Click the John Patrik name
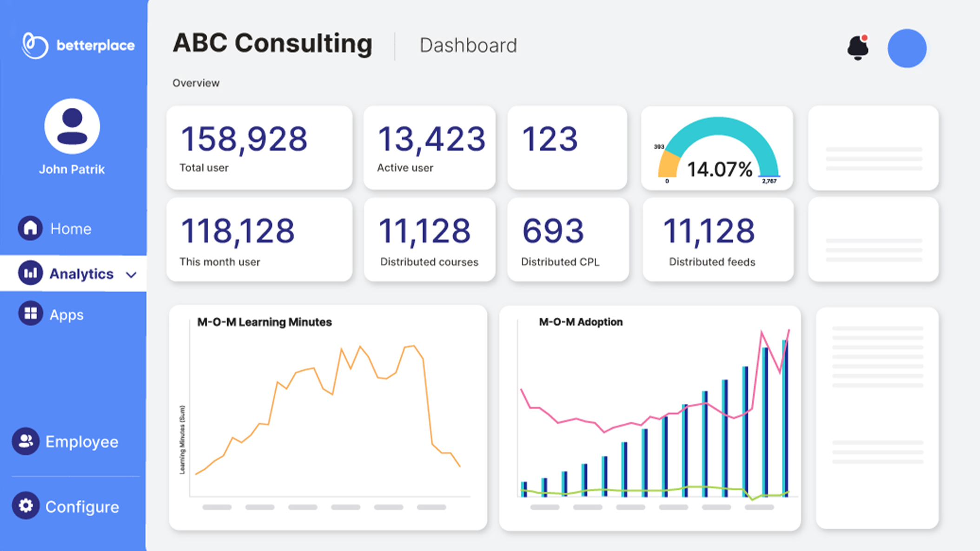The width and height of the screenshot is (980, 551). [72, 170]
